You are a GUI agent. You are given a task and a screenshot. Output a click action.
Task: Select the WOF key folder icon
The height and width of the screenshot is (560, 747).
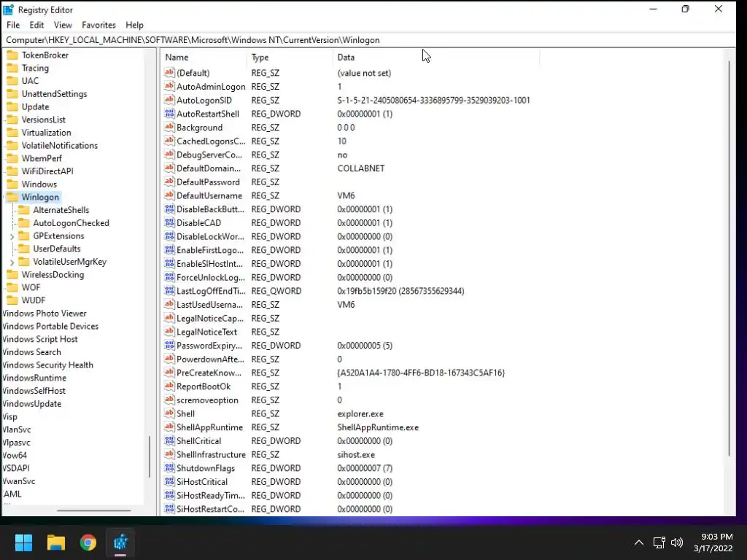click(13, 287)
